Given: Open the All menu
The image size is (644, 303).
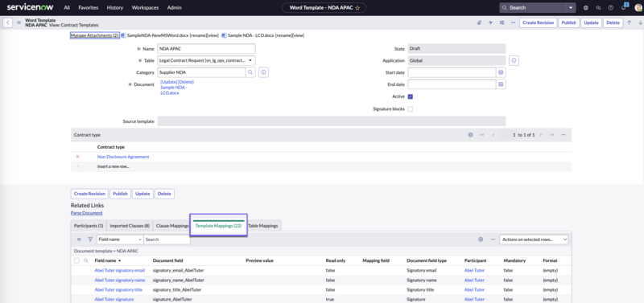Looking at the screenshot, I should click(x=67, y=8).
